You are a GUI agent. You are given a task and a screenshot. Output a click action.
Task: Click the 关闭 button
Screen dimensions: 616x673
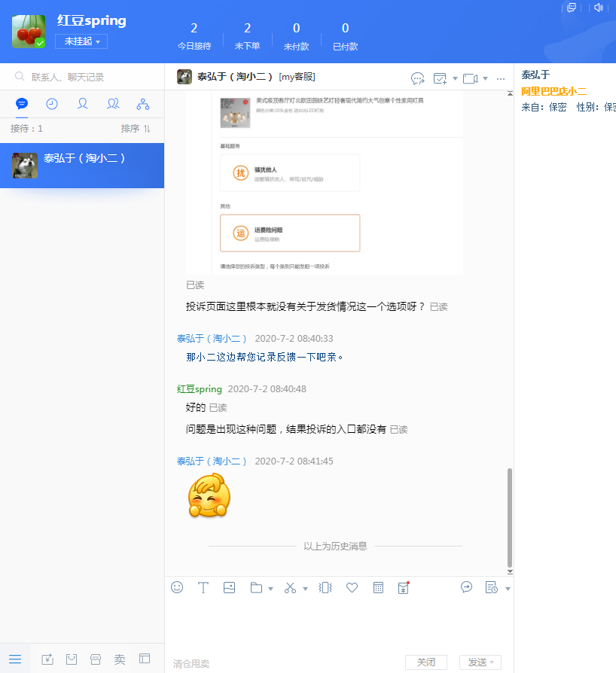[x=425, y=662]
